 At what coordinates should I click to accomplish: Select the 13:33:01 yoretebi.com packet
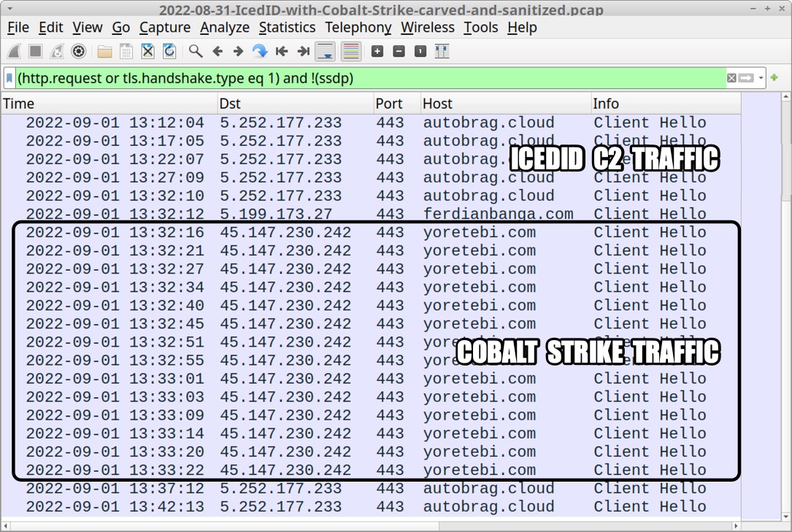point(371,379)
